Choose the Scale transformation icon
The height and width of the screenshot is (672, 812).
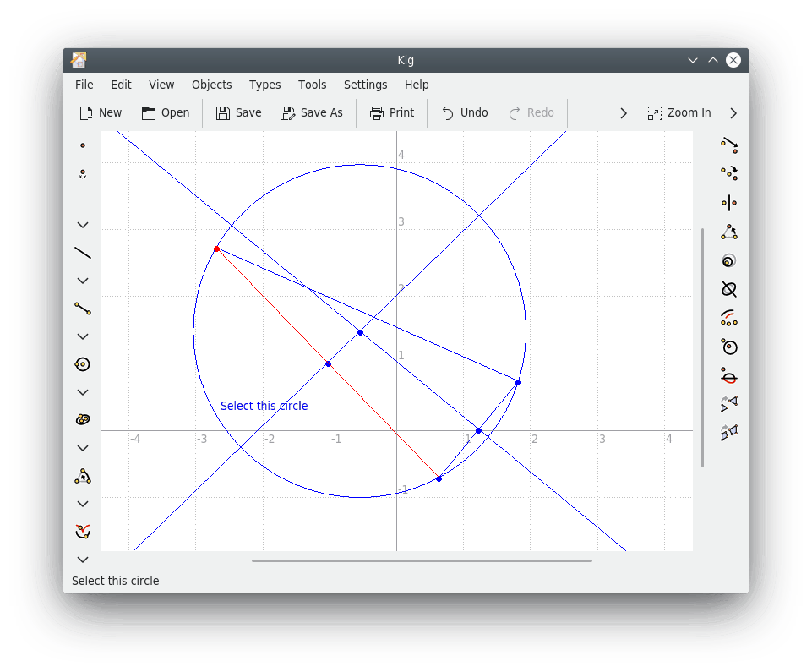(729, 260)
